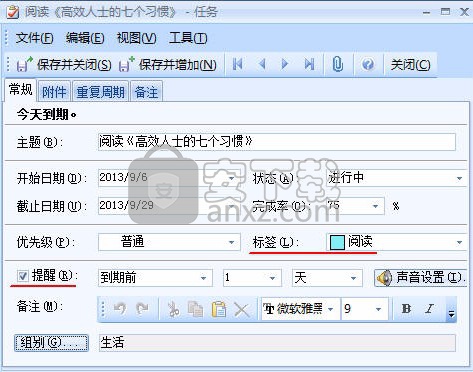
Task: Click the 保存并增加(N) button label
Action: pos(178,64)
